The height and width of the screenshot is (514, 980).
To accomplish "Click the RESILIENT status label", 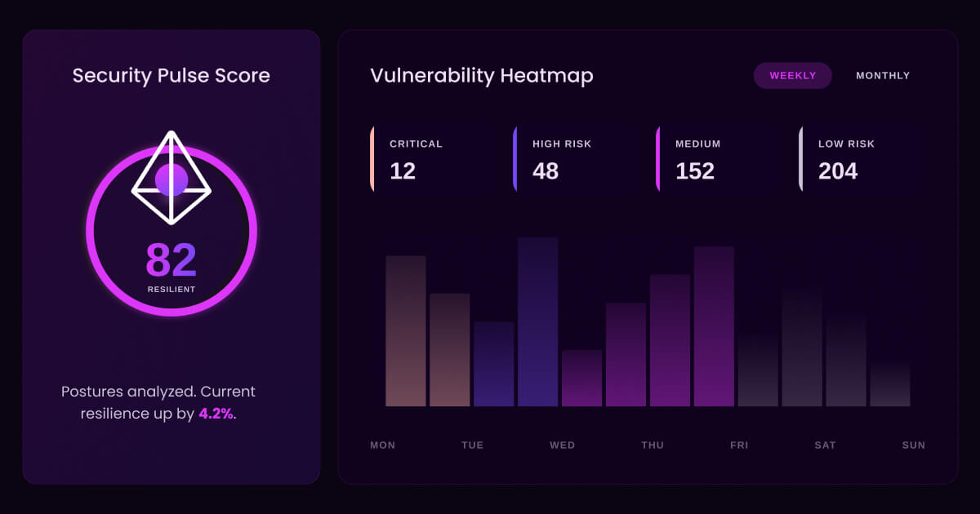I will coord(171,290).
